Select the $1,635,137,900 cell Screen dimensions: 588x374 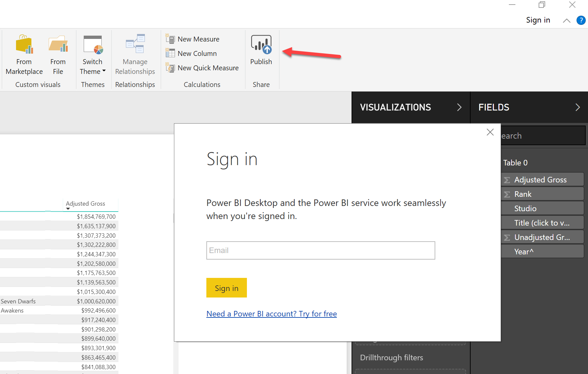tap(96, 226)
